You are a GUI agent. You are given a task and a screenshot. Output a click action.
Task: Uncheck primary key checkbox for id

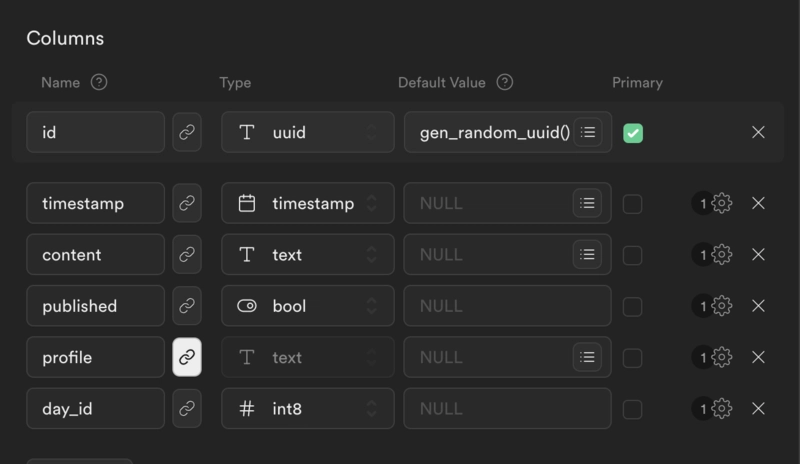pos(633,133)
